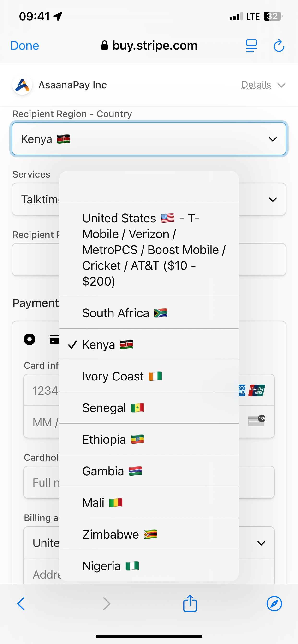Expand the Details chevron
The height and width of the screenshot is (644, 298).
(x=281, y=86)
